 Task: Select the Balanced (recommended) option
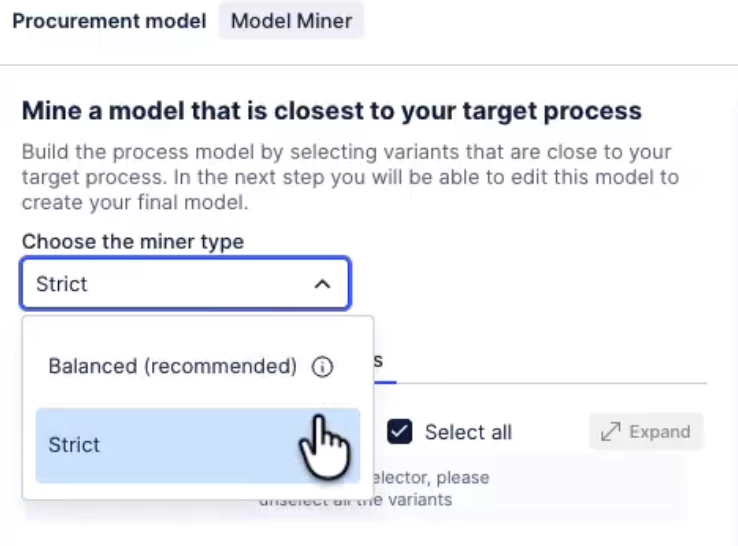pos(172,367)
